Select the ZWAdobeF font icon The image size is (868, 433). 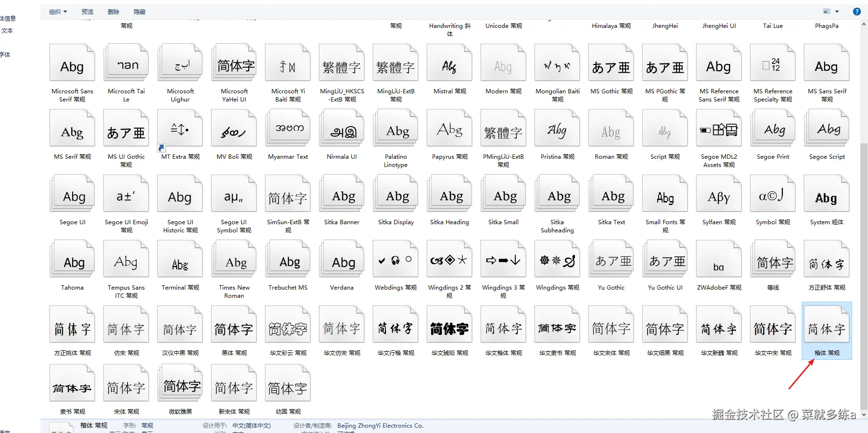(719, 259)
